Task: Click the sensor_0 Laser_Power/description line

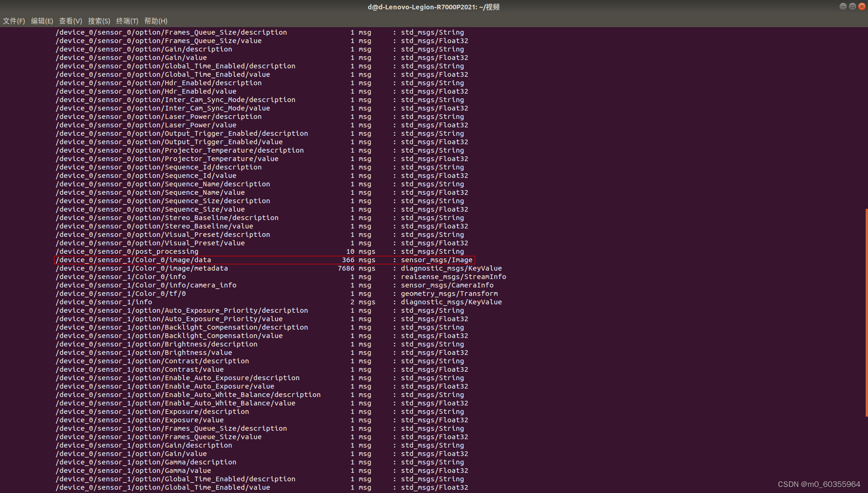Action: 260,117
